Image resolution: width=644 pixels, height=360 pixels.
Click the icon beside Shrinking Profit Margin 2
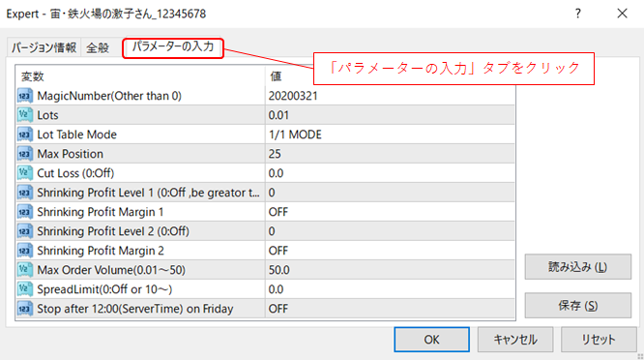[24, 251]
